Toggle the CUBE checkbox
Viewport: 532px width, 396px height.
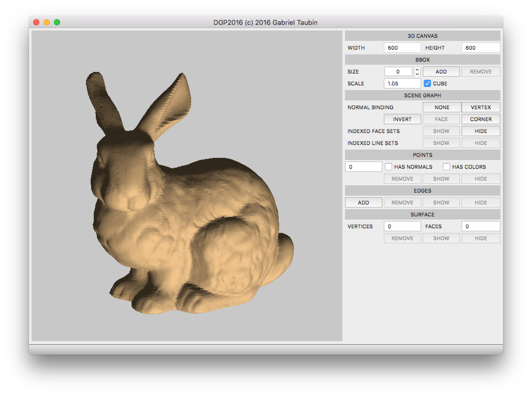427,83
